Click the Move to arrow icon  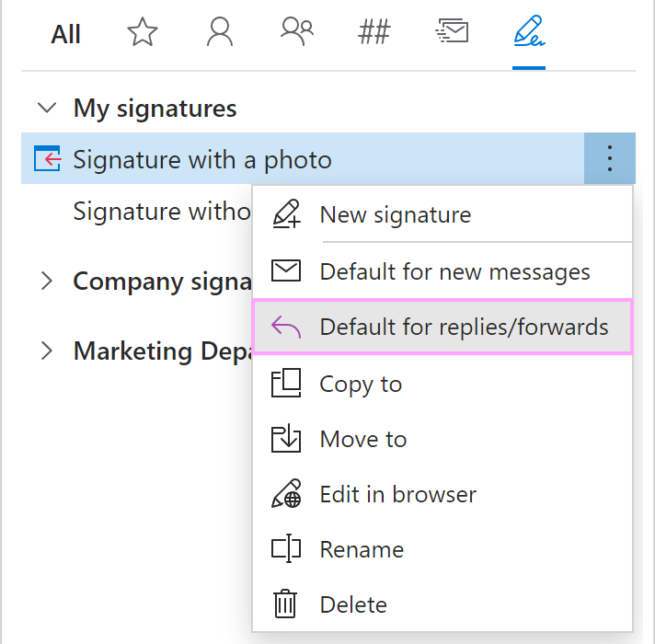click(x=286, y=438)
